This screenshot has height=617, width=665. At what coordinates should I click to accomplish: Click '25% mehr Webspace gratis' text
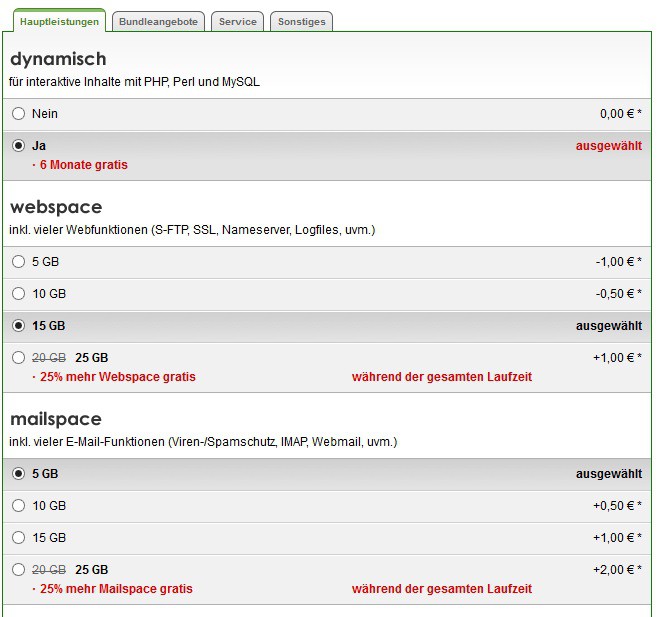(x=117, y=377)
